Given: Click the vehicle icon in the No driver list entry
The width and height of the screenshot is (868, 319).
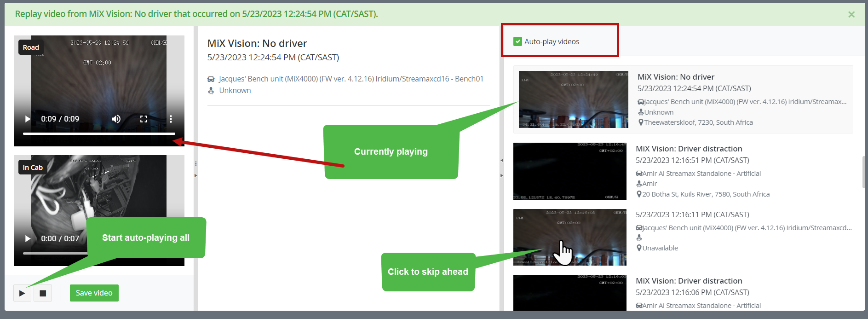Looking at the screenshot, I should point(641,102).
